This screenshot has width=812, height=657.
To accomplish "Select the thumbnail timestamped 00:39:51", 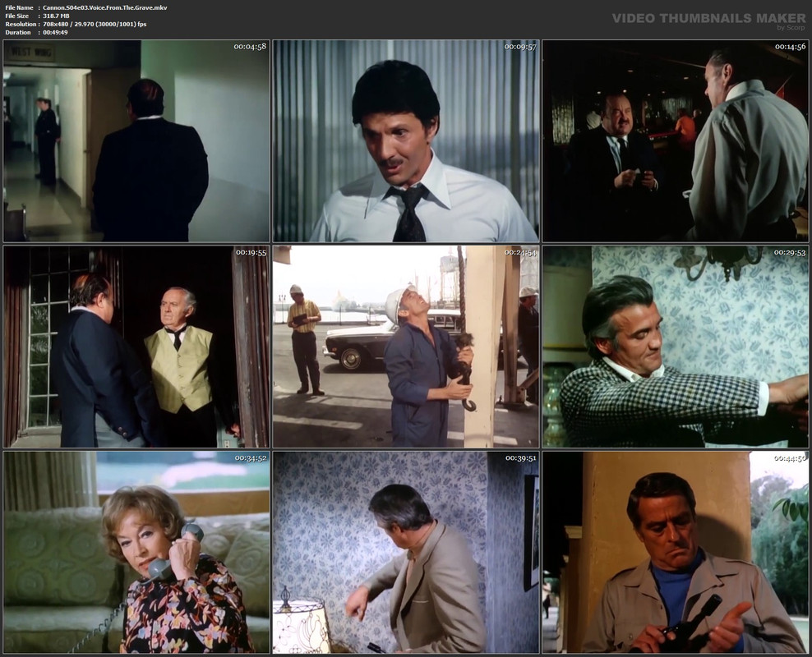I will point(406,552).
